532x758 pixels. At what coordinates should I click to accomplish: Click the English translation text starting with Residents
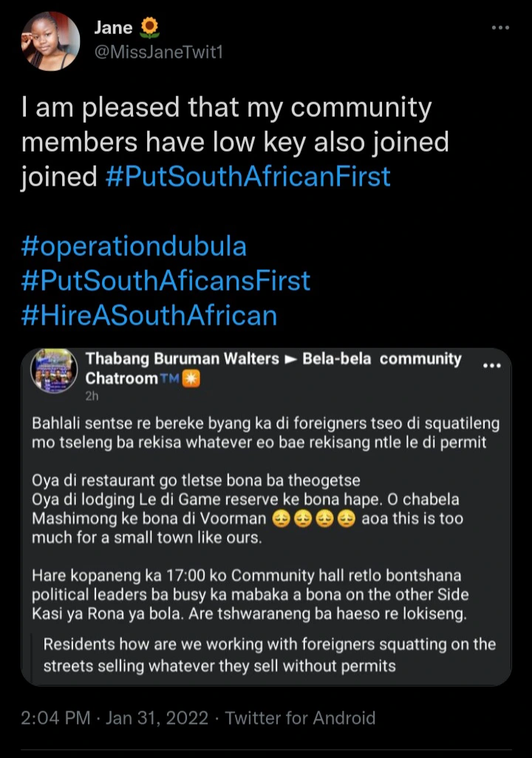[269, 654]
